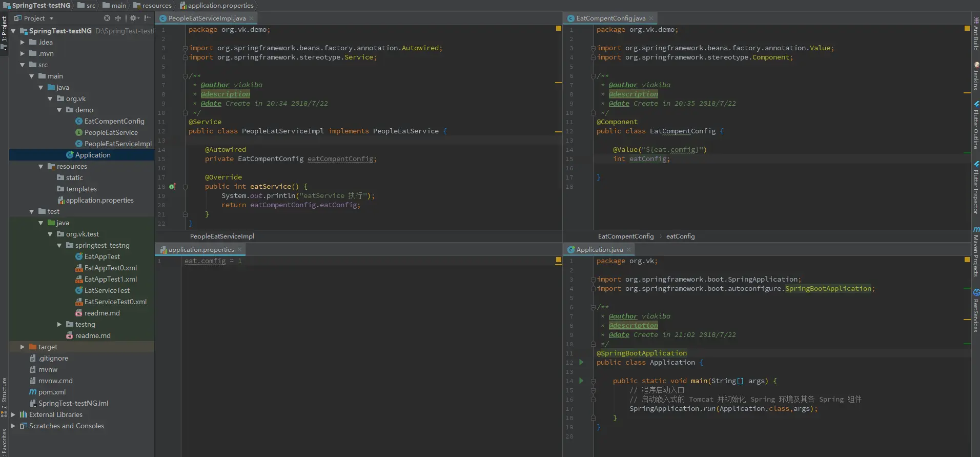980x457 pixels.
Task: Expand the .mvn folder
Action: pos(23,53)
